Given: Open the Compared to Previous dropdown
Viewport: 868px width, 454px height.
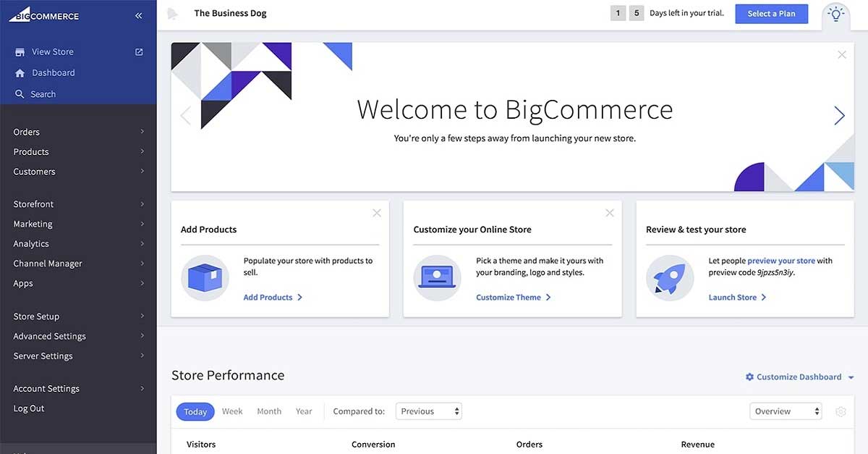Looking at the screenshot, I should [x=429, y=411].
